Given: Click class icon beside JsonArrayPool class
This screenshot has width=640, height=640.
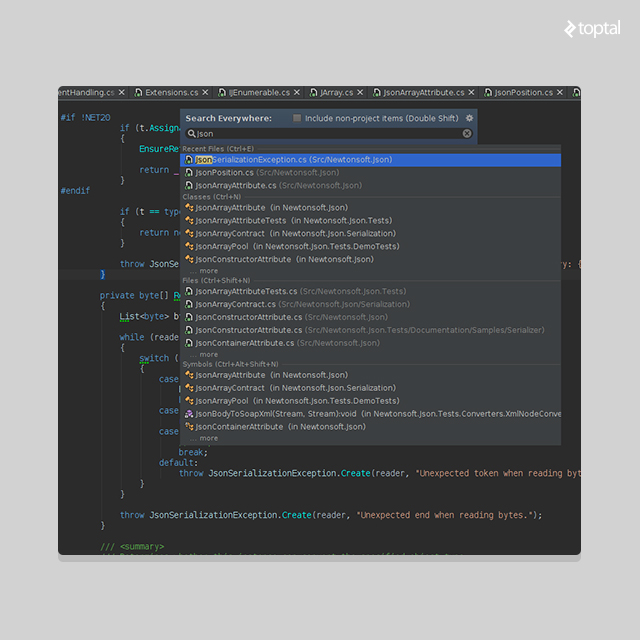Looking at the screenshot, I should (x=189, y=247).
